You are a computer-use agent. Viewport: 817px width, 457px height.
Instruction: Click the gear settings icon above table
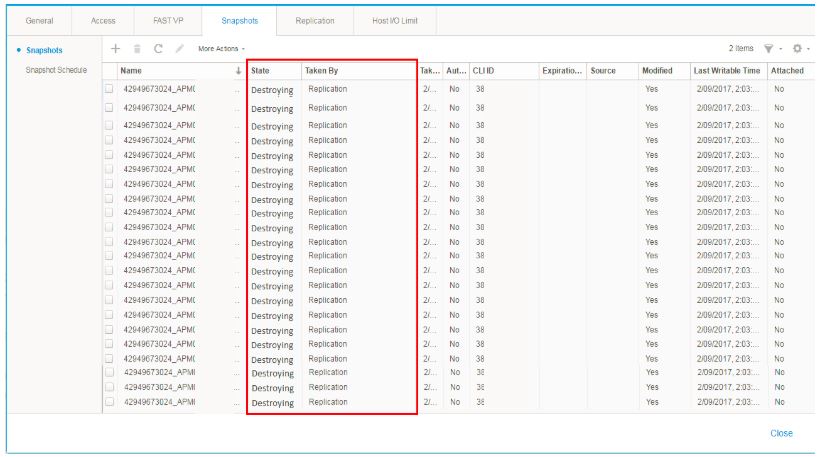click(x=797, y=48)
